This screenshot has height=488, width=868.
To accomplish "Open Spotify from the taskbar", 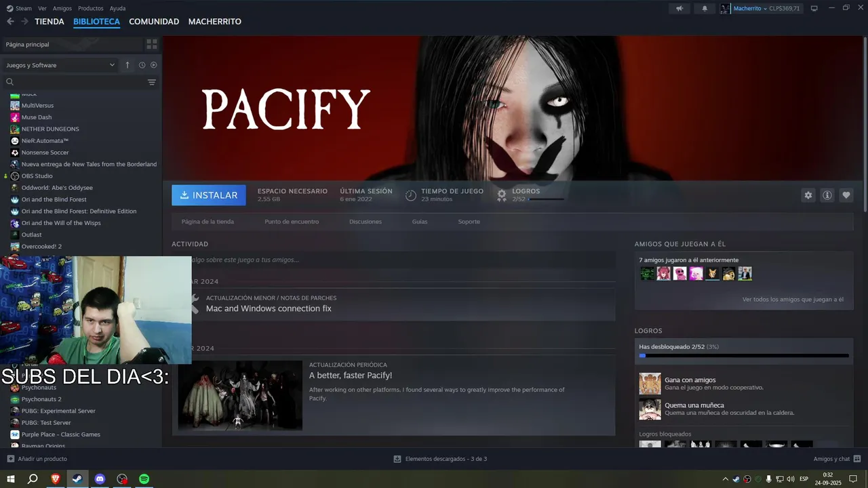I will 144,479.
